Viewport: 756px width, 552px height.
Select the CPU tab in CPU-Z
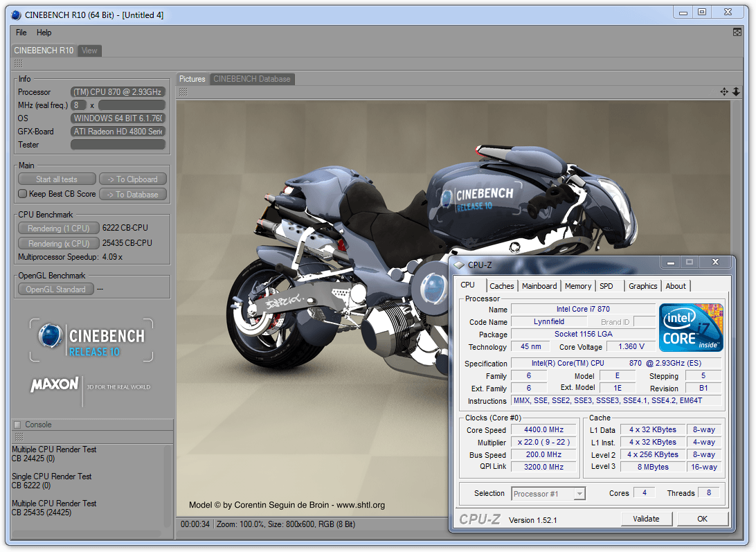(x=468, y=285)
